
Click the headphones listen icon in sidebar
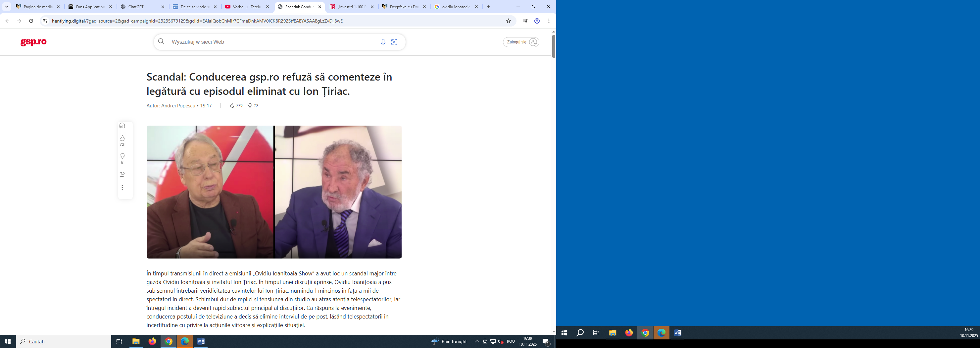tap(122, 126)
